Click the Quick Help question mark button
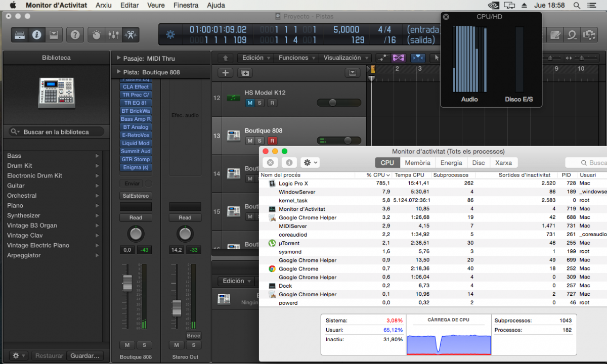The height and width of the screenshot is (364, 607). [75, 35]
